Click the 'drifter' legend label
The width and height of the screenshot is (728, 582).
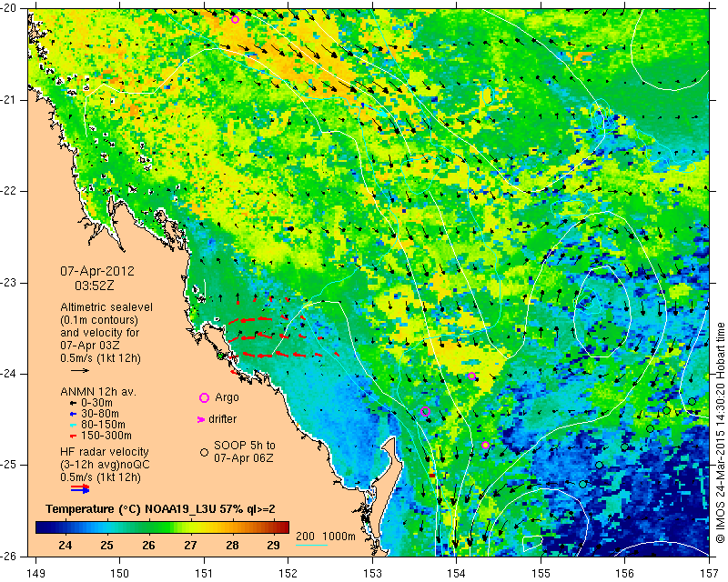click(222, 419)
